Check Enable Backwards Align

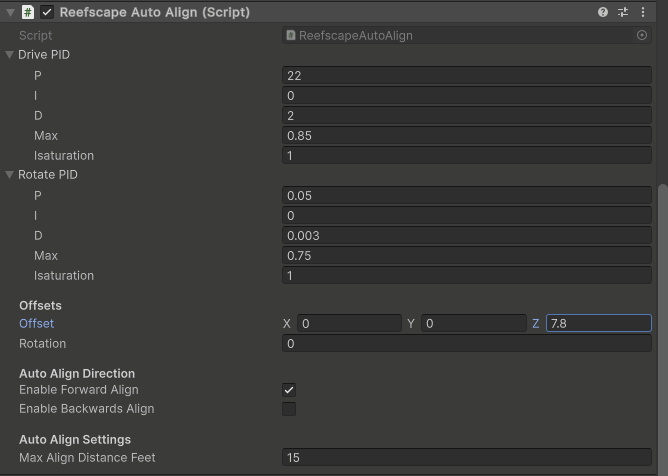289,409
